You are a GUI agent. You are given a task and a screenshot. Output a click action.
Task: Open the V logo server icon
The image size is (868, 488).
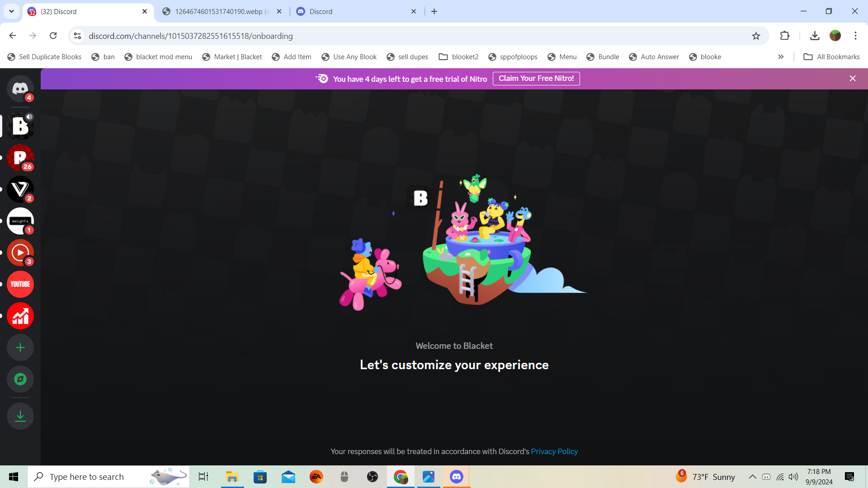pos(20,189)
